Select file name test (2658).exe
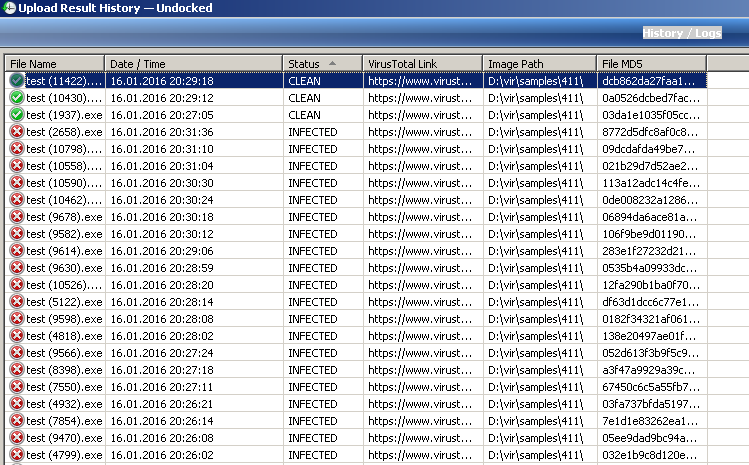The height and width of the screenshot is (465, 749). (x=64, y=132)
